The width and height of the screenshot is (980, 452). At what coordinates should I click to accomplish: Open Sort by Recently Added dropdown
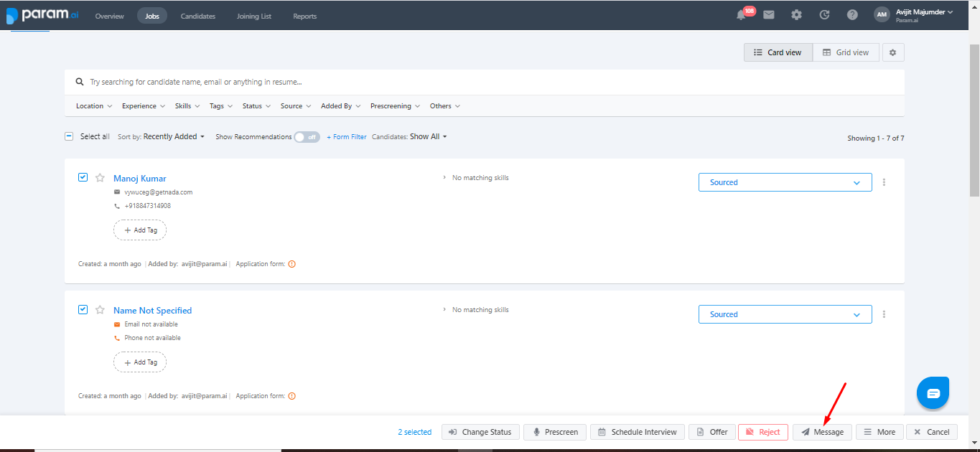pyautogui.click(x=174, y=136)
